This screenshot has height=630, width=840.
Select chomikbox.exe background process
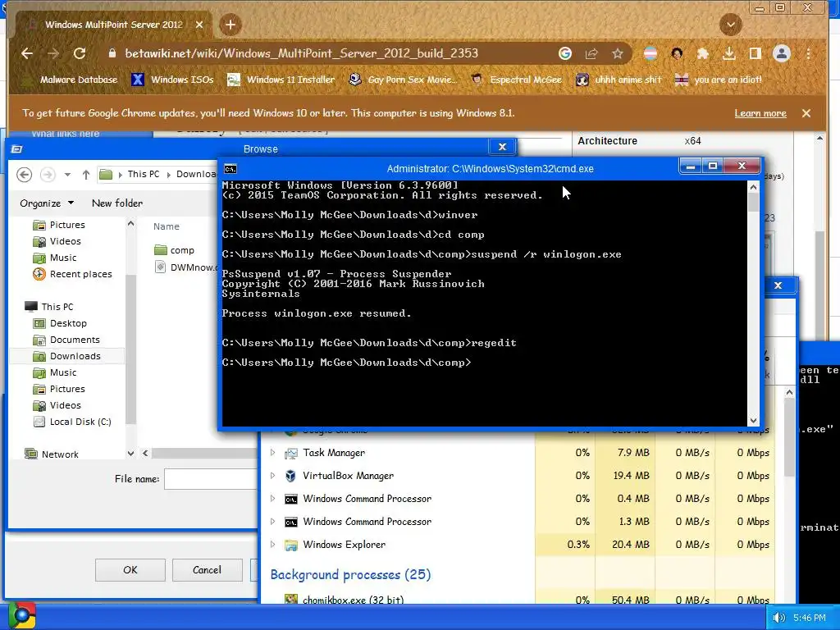pyautogui.click(x=353, y=600)
